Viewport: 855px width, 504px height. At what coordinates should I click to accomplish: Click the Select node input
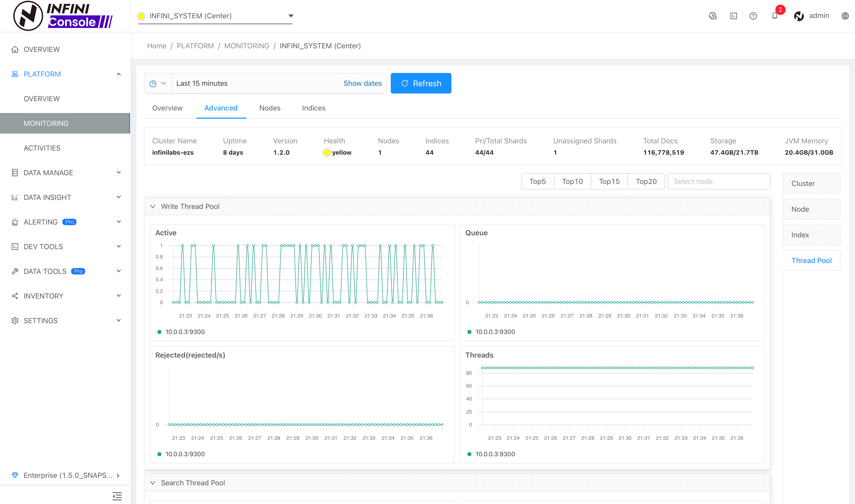click(719, 181)
